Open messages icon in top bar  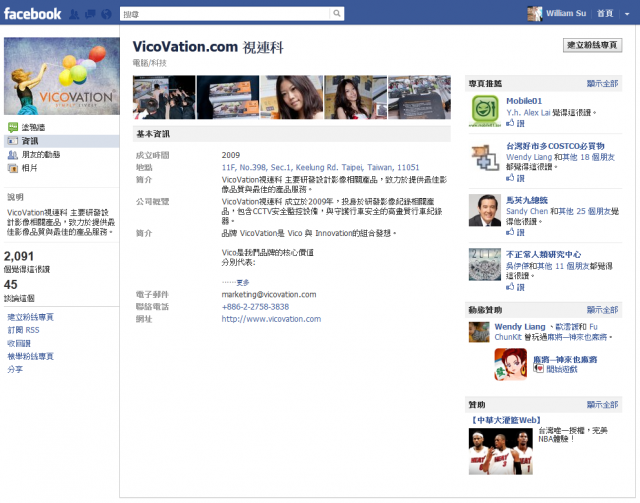click(90, 14)
